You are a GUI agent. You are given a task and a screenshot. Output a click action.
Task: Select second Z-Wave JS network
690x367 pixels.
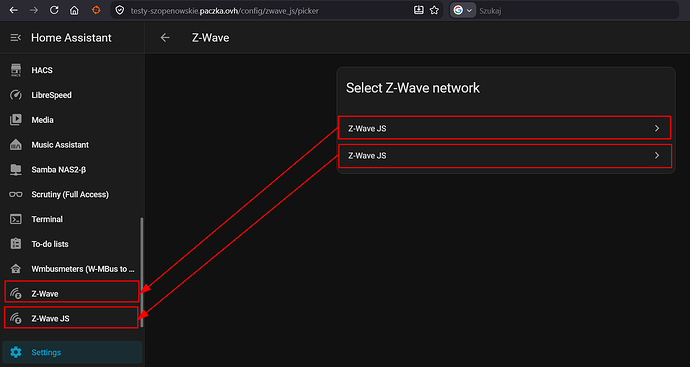coord(505,156)
